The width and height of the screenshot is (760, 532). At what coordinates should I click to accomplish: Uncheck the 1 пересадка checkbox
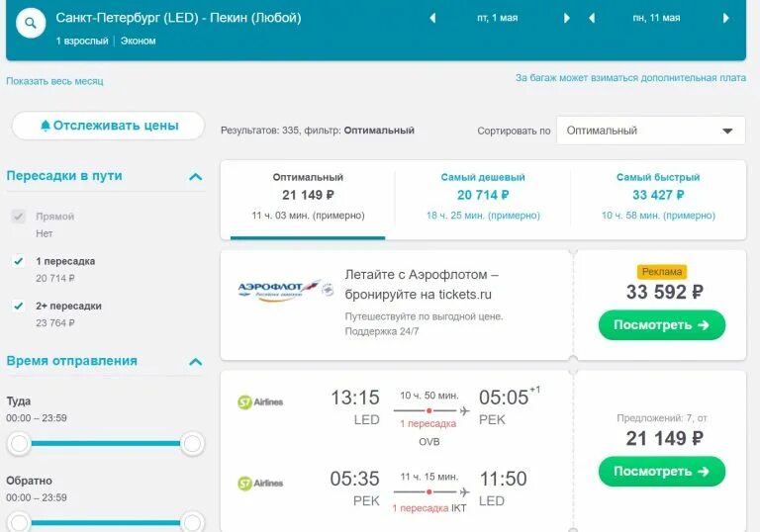[18, 261]
